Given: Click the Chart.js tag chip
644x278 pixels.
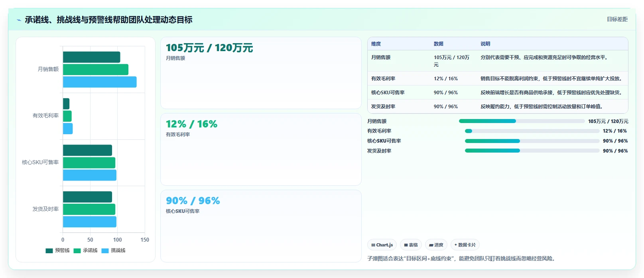Looking at the screenshot, I should point(382,245).
